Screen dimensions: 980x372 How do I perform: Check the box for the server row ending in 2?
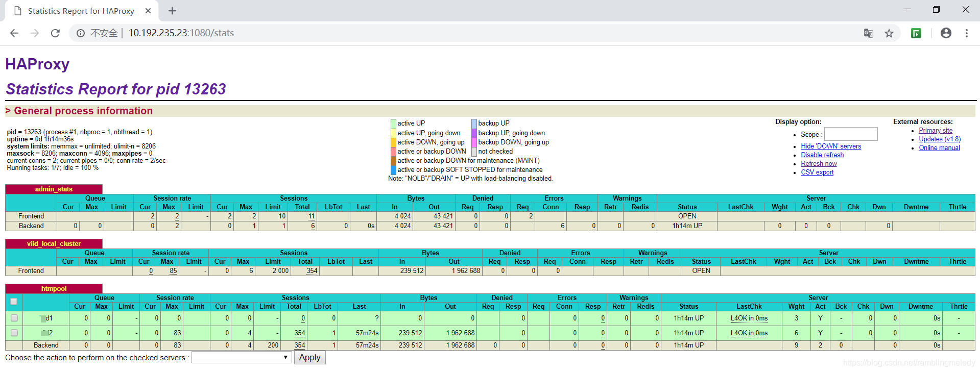point(14,333)
